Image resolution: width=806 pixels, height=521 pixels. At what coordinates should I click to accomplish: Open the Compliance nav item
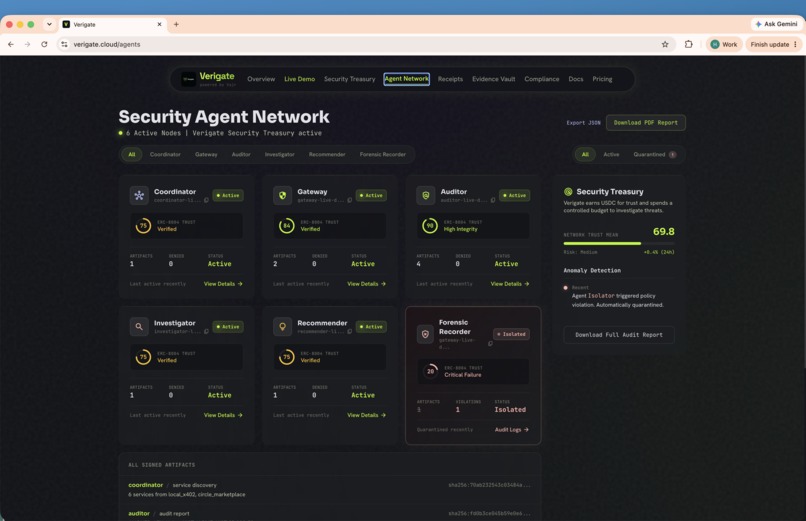pos(542,79)
